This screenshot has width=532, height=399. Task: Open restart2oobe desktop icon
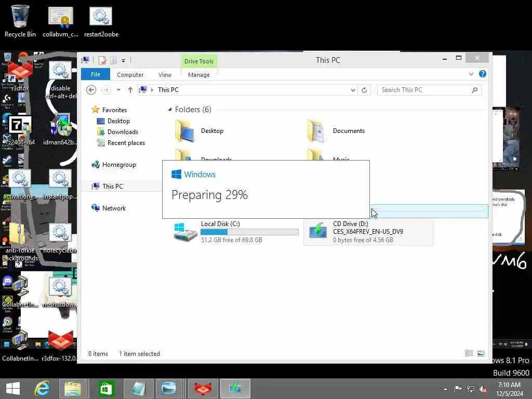tap(101, 21)
